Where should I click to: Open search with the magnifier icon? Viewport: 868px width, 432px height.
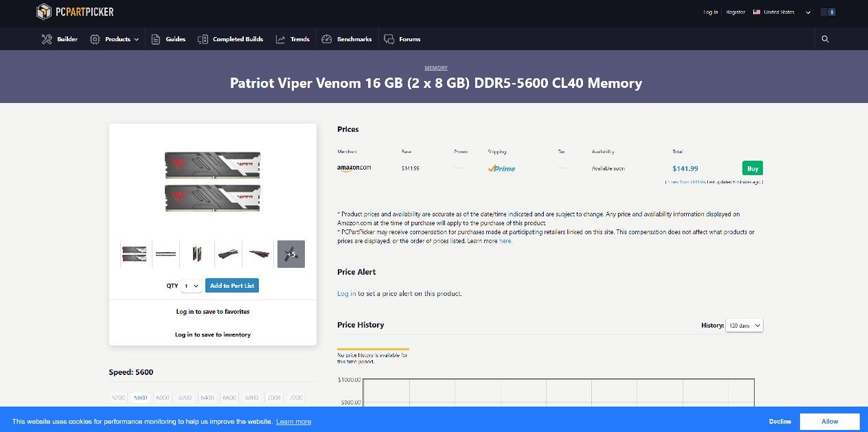(x=825, y=39)
